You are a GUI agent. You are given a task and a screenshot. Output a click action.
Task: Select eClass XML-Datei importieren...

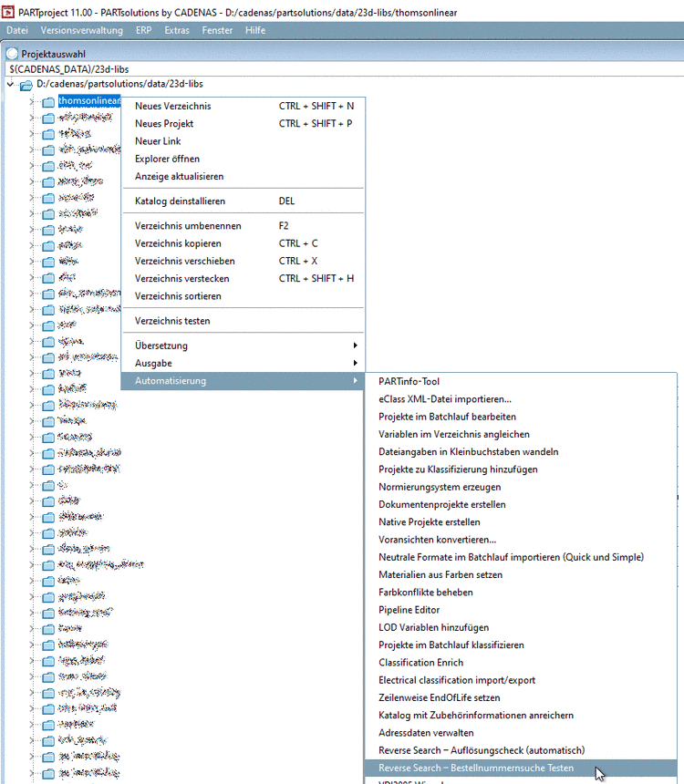pyautogui.click(x=521, y=399)
